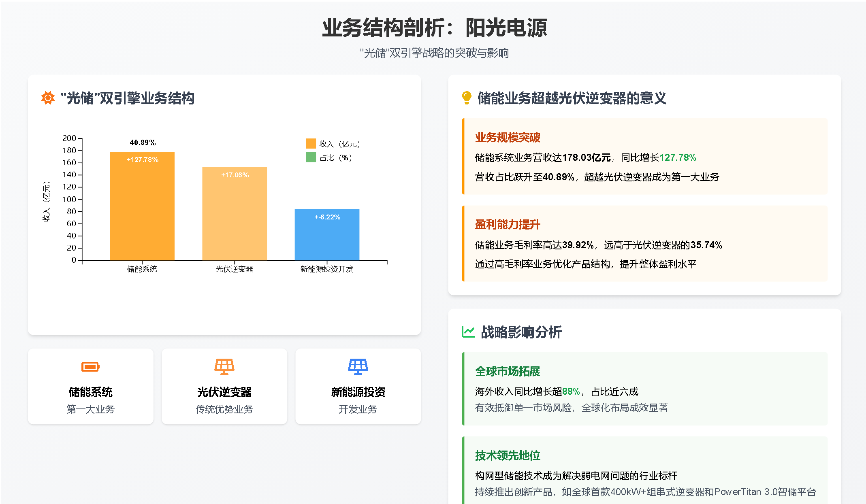
Task: Toggle the 收入（亿元） legend entry
Action: point(339,144)
